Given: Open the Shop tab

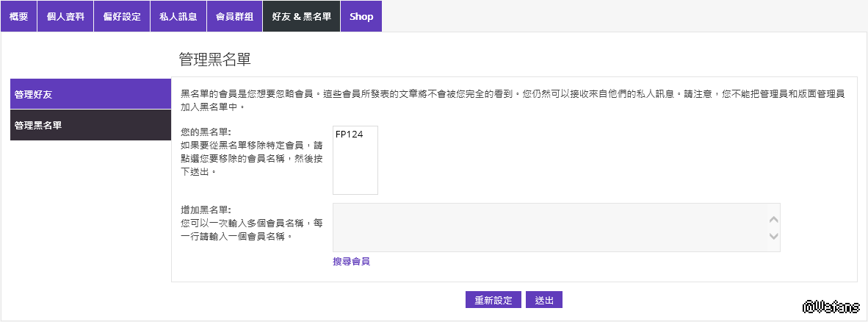Looking at the screenshot, I should [x=361, y=16].
